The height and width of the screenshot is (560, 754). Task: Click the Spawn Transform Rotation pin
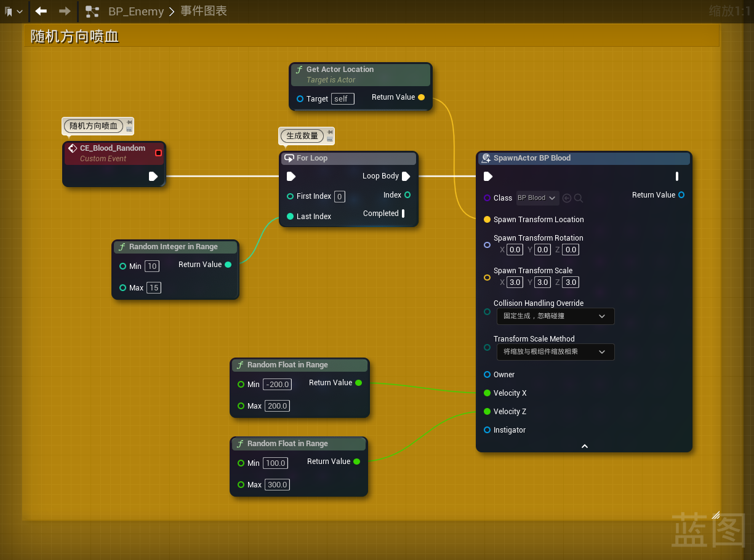487,245
